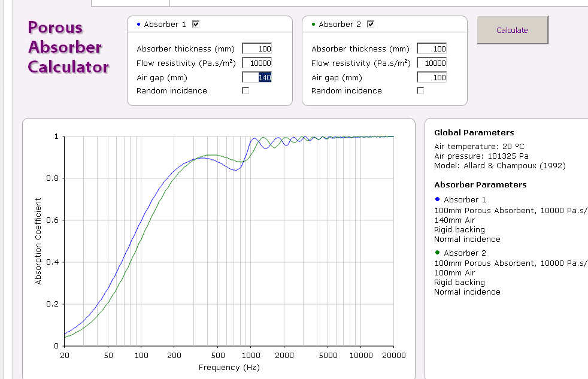Click green Absorber 2 bullet under Absorber Parameters
The width and height of the screenshot is (588, 379).
pos(438,253)
